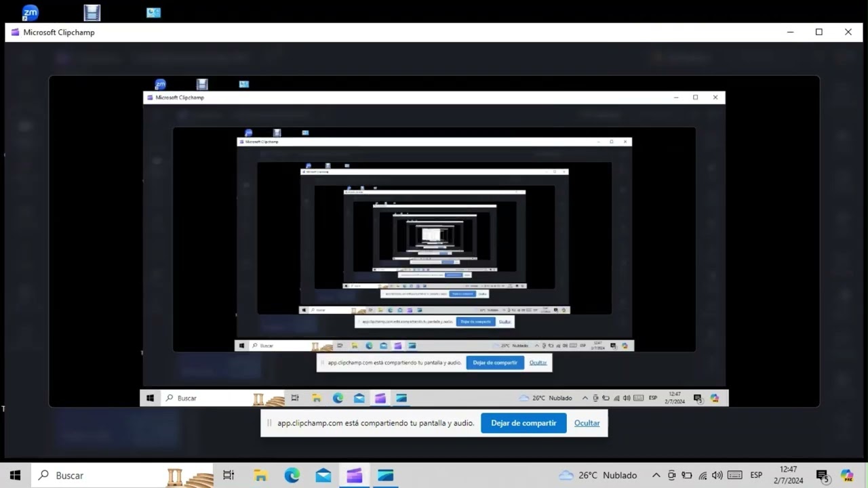Screen dimensions: 868x488
Task: Open the touch keyboard from the main system tray
Action: pyautogui.click(x=734, y=475)
